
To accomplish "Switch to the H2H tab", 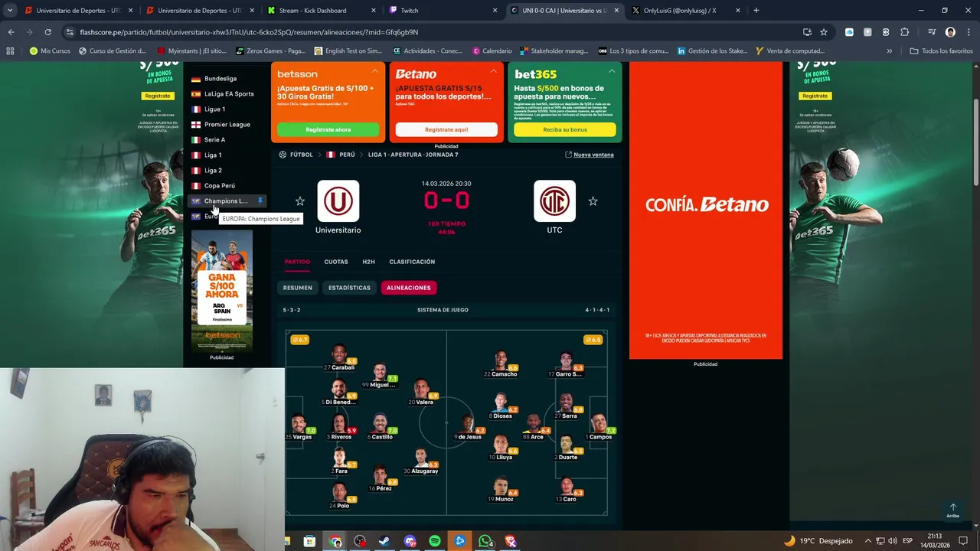I will pos(368,262).
